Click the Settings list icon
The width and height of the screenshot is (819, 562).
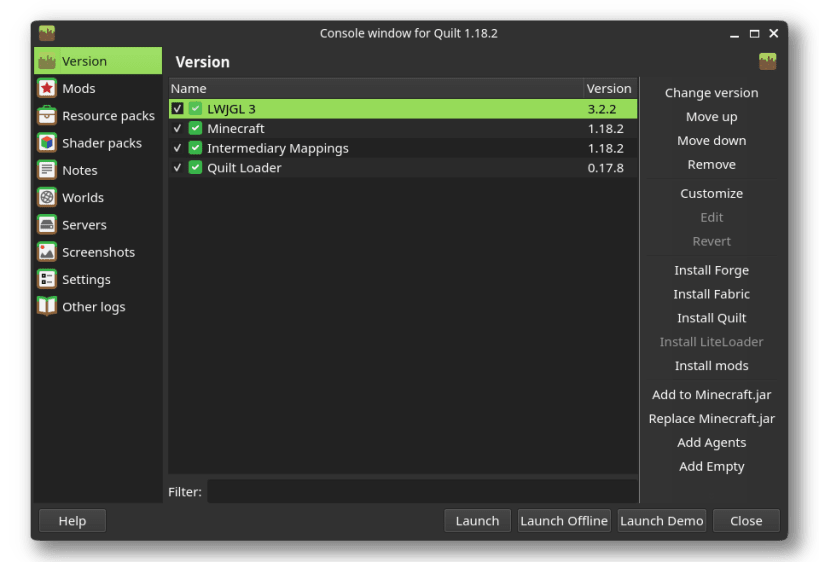point(47,279)
